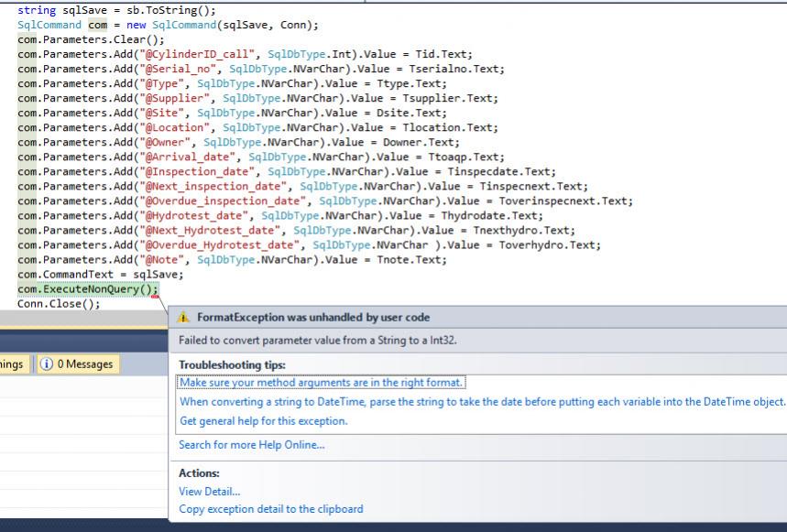Screen dimensions: 787x532
Task: Click the warning icon in the exception popup
Action: point(184,317)
